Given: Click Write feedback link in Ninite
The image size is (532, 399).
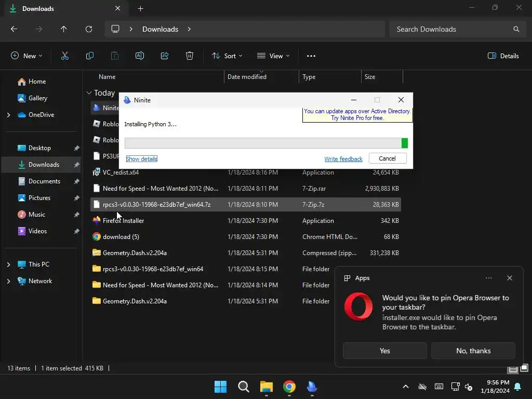Looking at the screenshot, I should click(343, 159).
